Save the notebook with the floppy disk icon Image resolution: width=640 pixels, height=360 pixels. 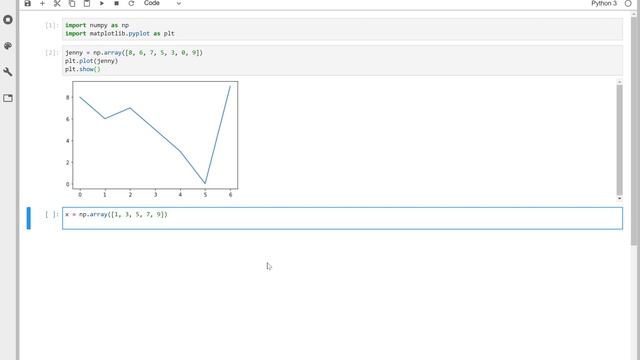click(27, 3)
